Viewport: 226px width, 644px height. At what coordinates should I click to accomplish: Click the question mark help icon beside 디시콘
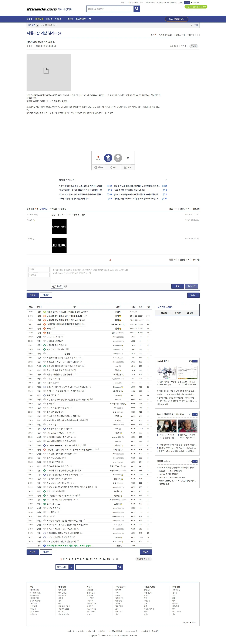(65, 286)
